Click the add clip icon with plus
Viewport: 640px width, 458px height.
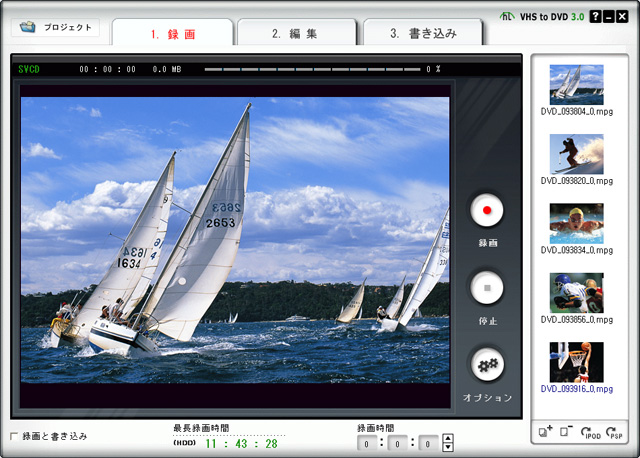pyautogui.click(x=545, y=431)
